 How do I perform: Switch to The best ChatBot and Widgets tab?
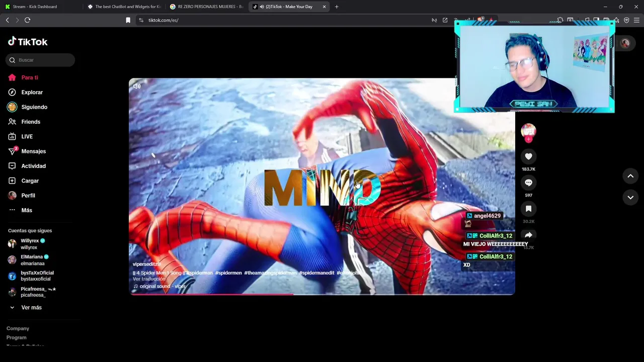[124, 7]
